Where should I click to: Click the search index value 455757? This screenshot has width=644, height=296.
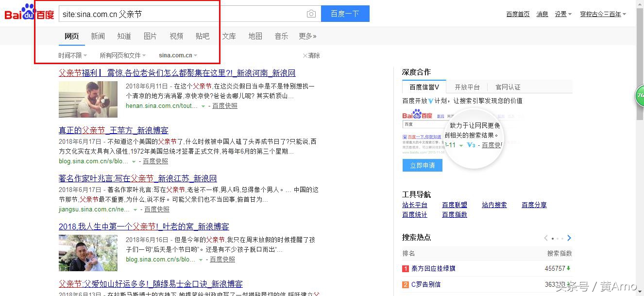555,268
